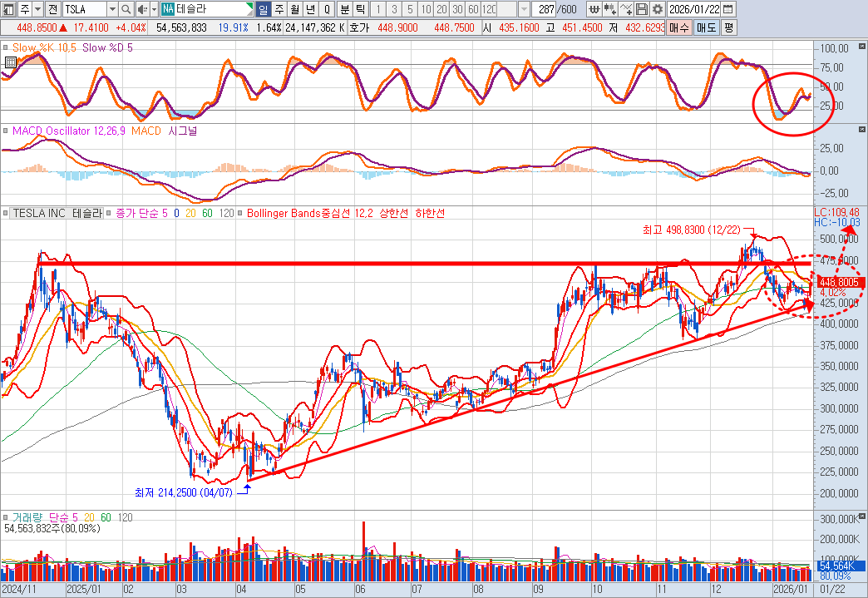
Task: Switch chart to monthly (월) period
Action: coord(294,9)
